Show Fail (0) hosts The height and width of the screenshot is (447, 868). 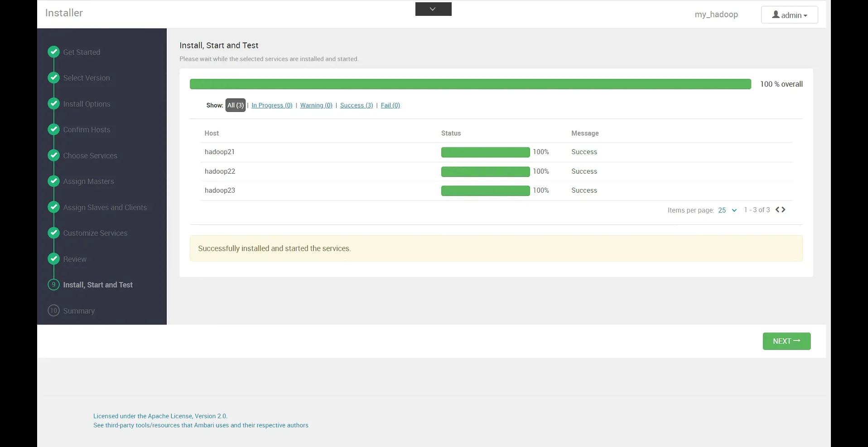(390, 105)
